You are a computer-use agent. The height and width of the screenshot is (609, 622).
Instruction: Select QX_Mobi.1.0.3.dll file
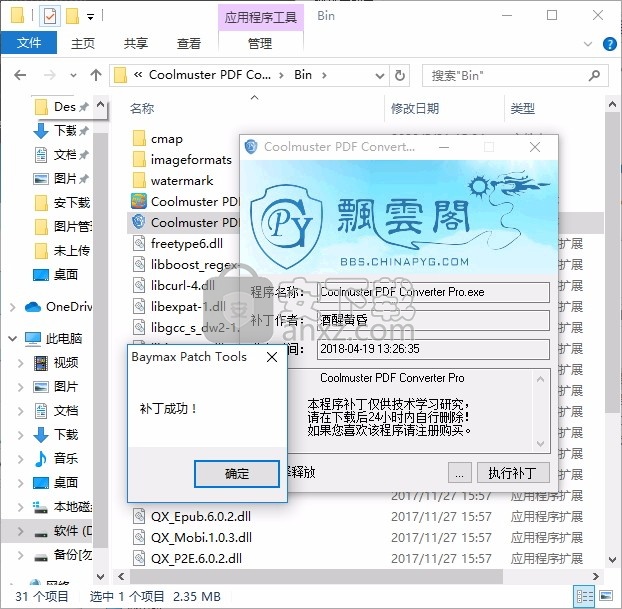[x=192, y=538]
